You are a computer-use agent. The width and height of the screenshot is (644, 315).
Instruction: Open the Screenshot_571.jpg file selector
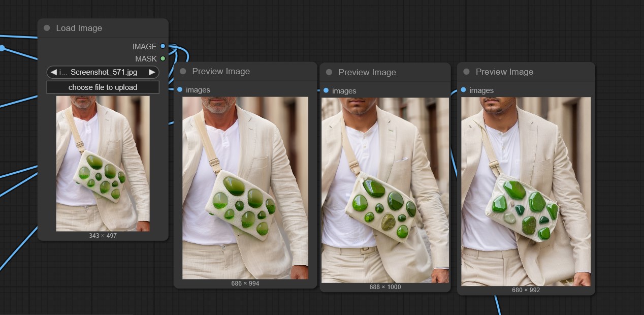[103, 72]
